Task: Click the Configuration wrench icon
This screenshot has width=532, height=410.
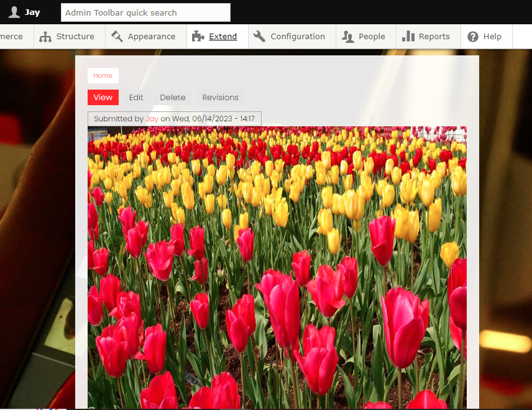Action: (x=259, y=36)
